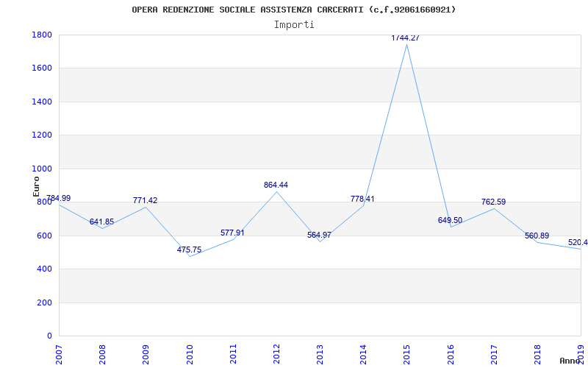This screenshot has height=368, width=588.
Task: Select the 560.89 data label
Action: (x=537, y=236)
